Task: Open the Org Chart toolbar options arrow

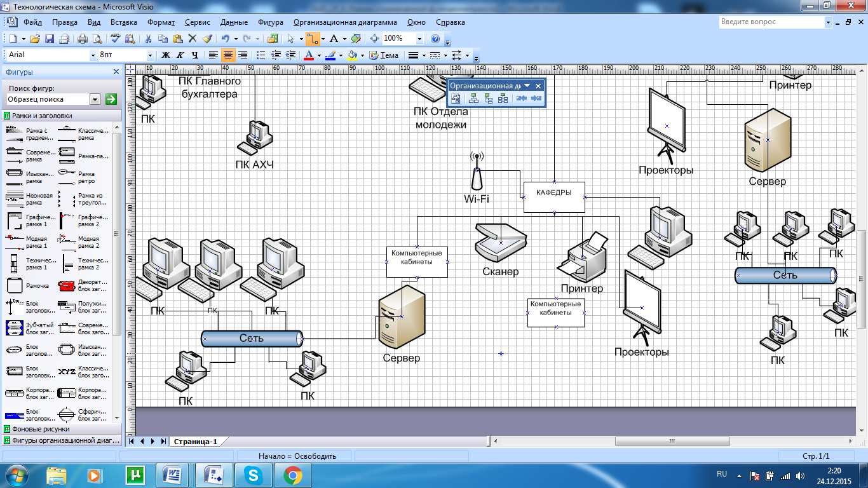Action: pos(527,85)
